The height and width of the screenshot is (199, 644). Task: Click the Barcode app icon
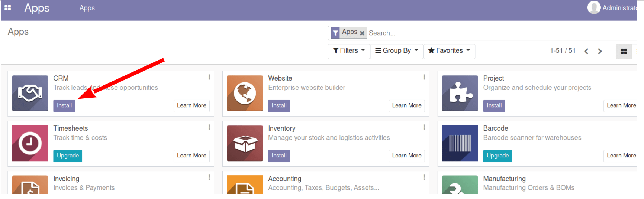[x=460, y=143]
